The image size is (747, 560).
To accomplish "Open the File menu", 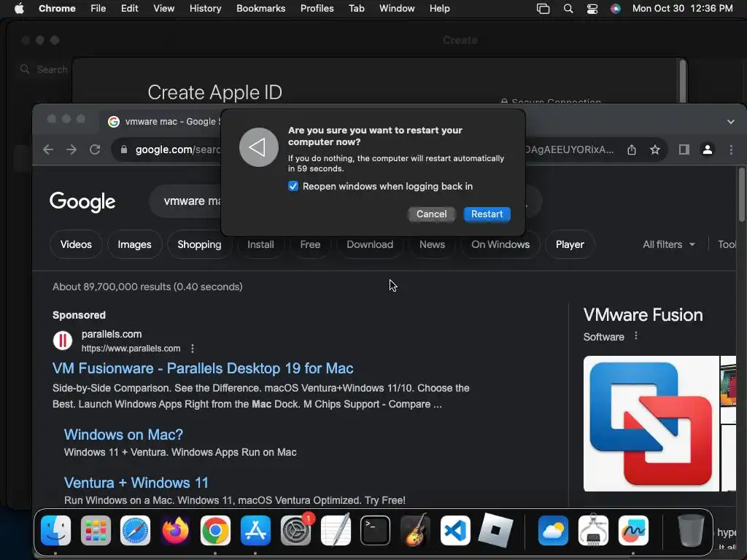I will pyautogui.click(x=98, y=9).
